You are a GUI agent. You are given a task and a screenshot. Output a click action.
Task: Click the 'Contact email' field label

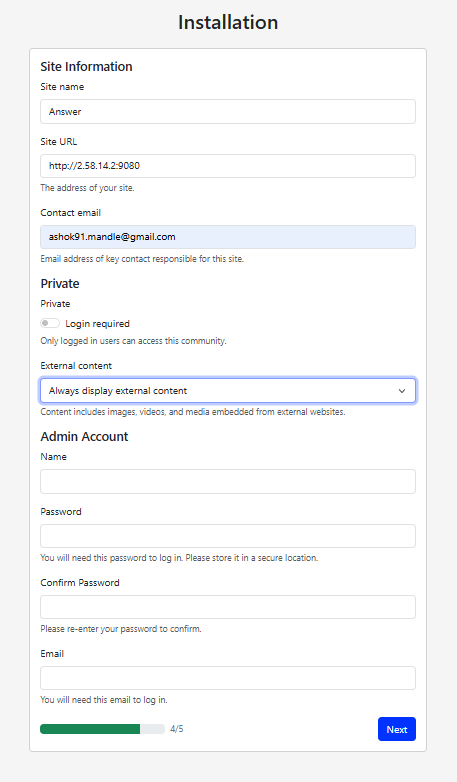click(70, 212)
